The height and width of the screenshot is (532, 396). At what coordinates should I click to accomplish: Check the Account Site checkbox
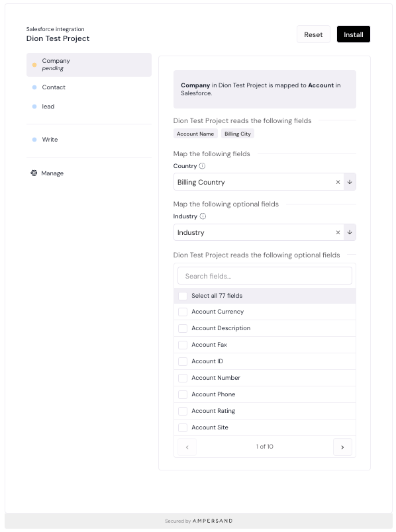183,427
